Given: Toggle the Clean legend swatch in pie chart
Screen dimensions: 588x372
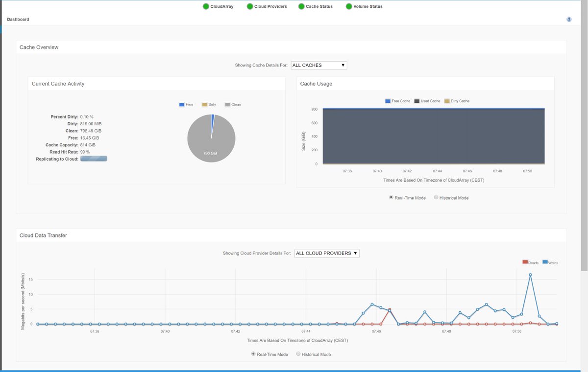Looking at the screenshot, I should pyautogui.click(x=227, y=105).
